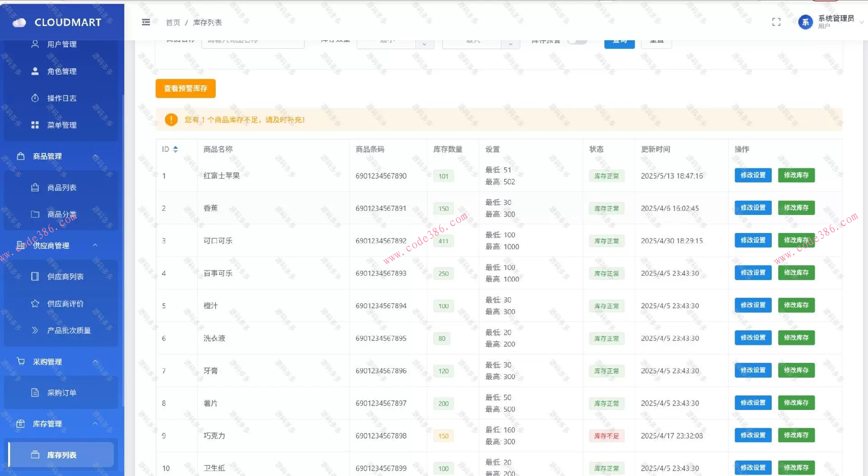The image size is (868, 476).
Task: Click the 查看预警库存 button
Action: pos(185,89)
